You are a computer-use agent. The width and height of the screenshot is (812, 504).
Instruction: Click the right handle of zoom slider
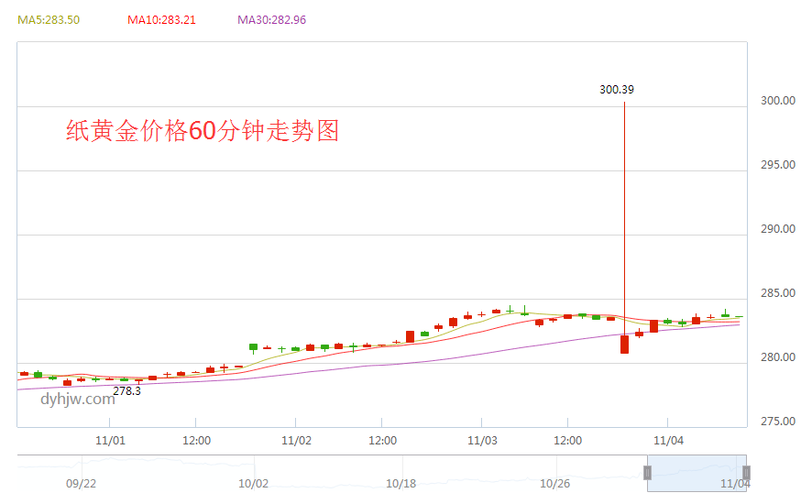coord(746,473)
